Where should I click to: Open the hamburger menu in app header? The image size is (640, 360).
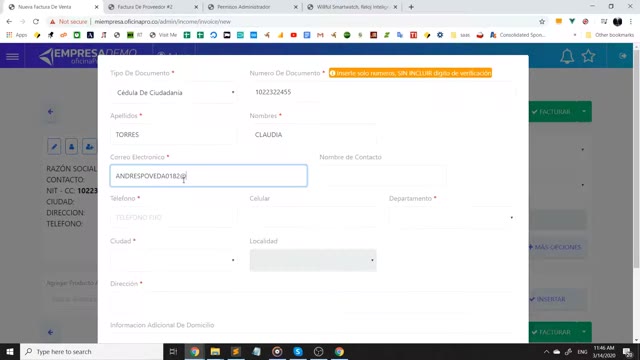(x=12, y=56)
